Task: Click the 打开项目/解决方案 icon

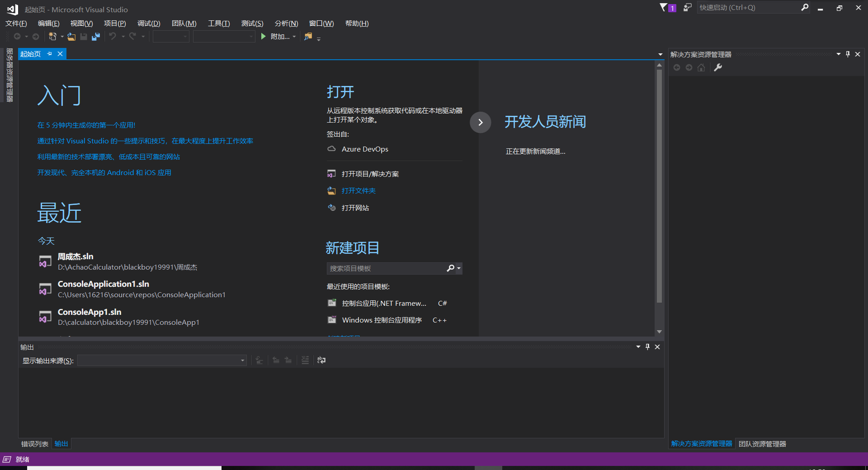Action: [x=331, y=174]
